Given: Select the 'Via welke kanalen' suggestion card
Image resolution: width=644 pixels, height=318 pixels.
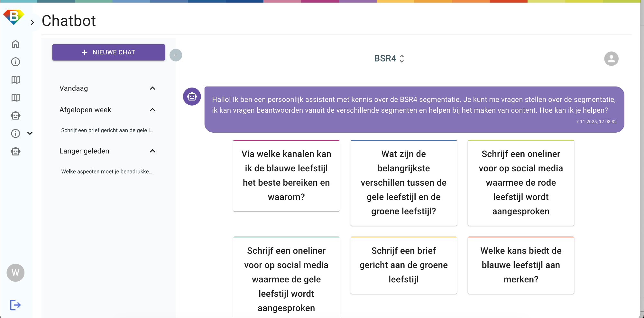Looking at the screenshot, I should coord(286,175).
